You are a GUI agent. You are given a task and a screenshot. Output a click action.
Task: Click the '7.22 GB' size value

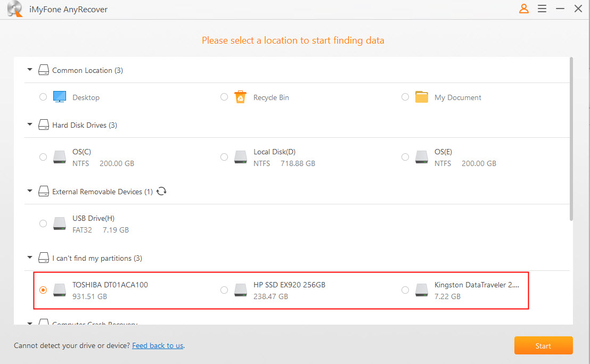pyautogui.click(x=447, y=297)
